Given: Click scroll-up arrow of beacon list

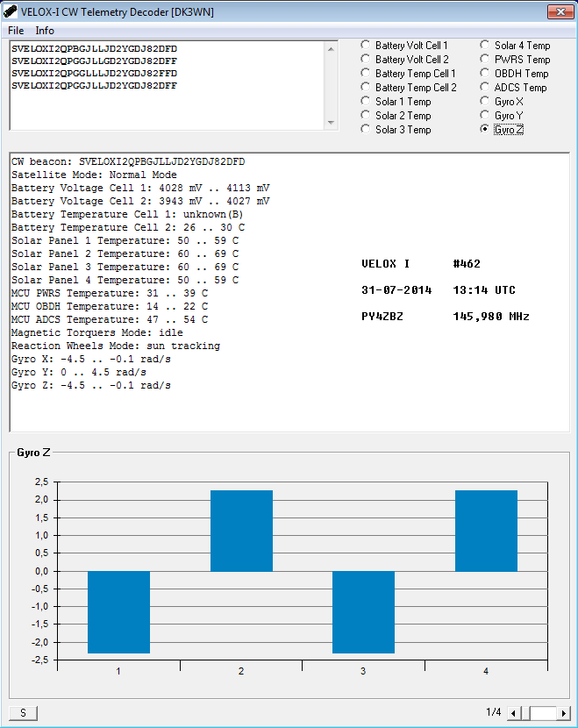Looking at the screenshot, I should [x=331, y=49].
